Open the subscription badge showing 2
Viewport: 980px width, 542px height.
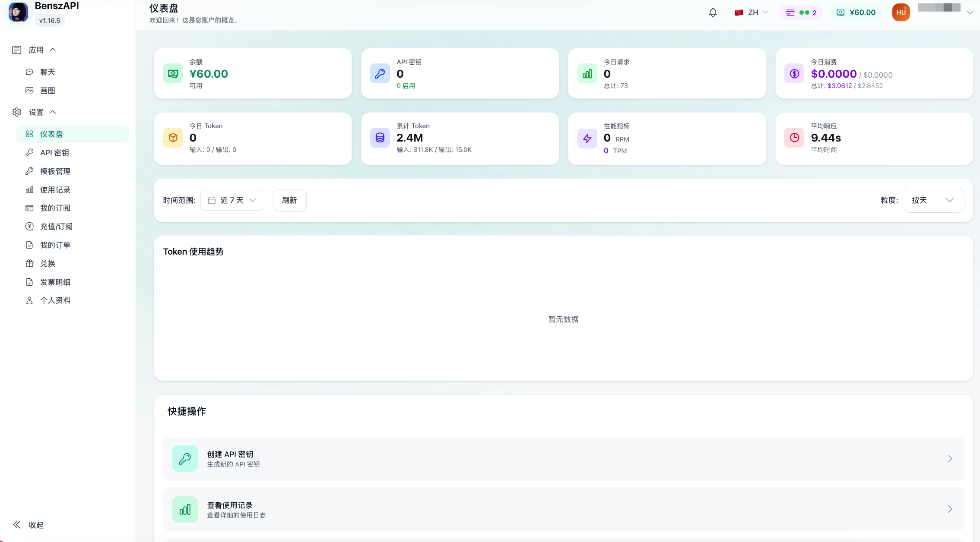[x=801, y=13]
